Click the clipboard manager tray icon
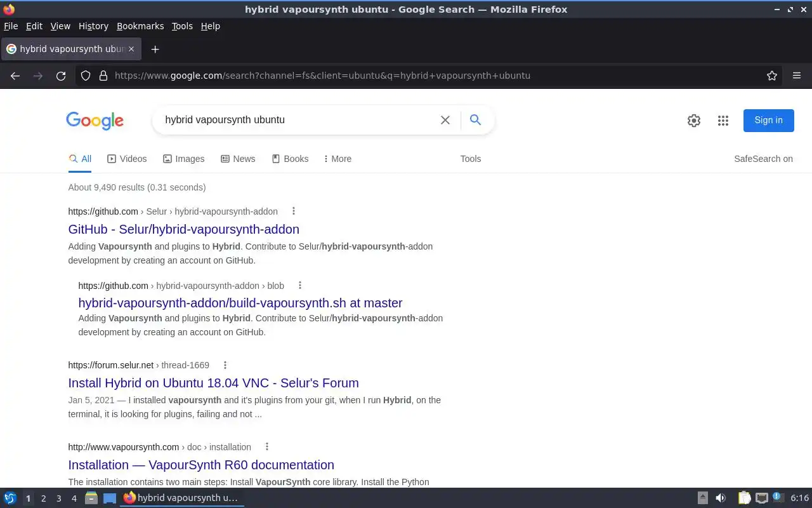This screenshot has width=812, height=508. click(x=744, y=498)
